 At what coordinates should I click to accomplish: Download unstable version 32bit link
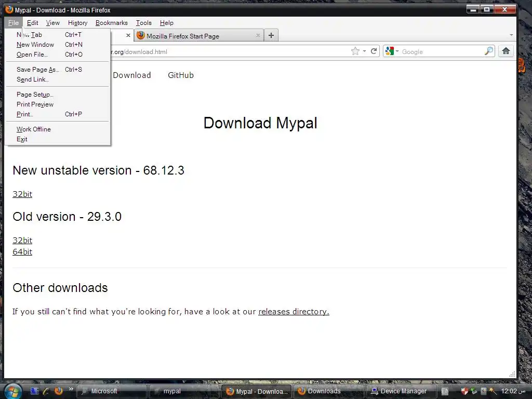(x=22, y=194)
